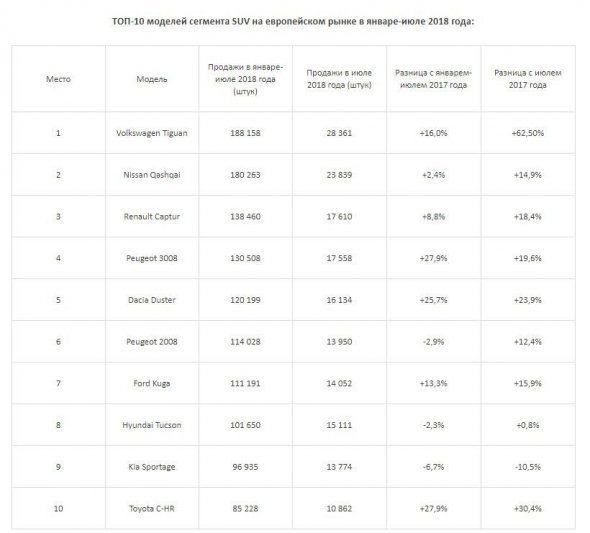The height and width of the screenshot is (533, 590).
Task: Click the Peugeot 2008 model name
Action: tap(152, 342)
